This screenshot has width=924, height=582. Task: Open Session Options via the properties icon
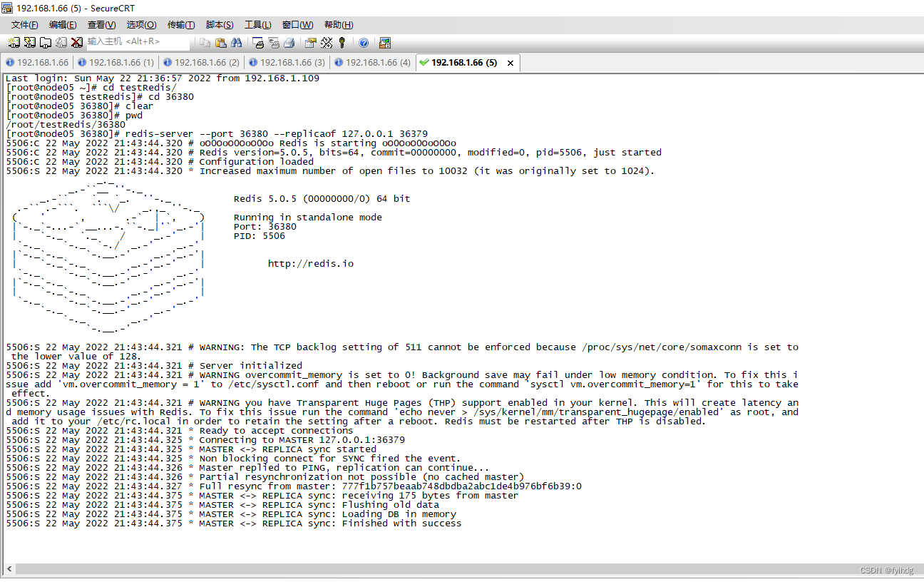(x=309, y=43)
